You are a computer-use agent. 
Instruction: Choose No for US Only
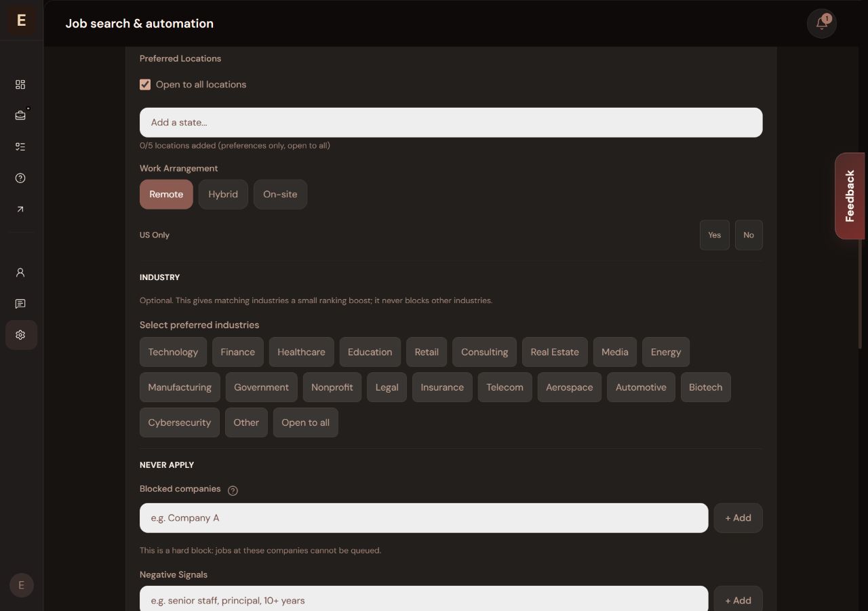(749, 235)
